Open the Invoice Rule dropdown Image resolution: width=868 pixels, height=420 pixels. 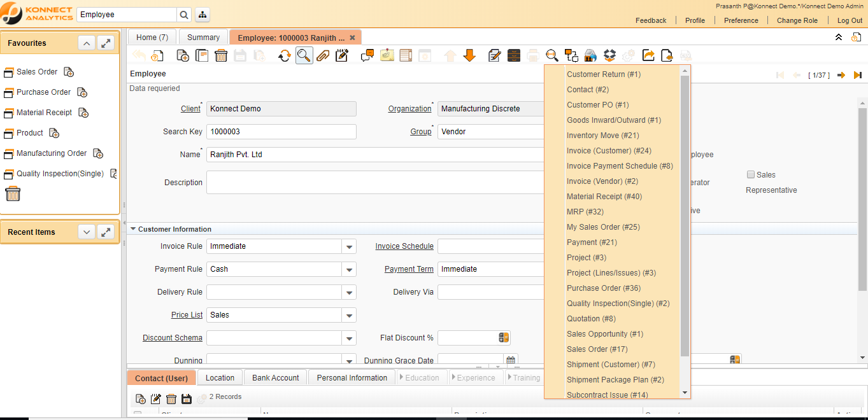[348, 246]
